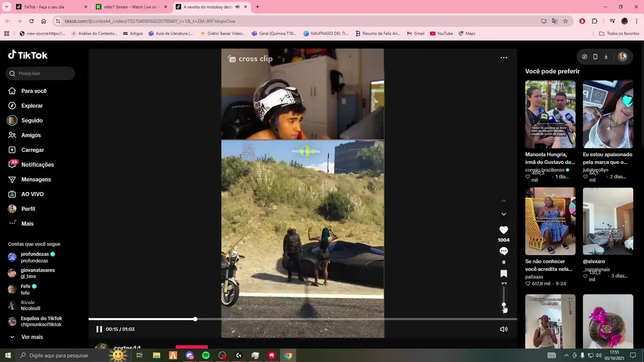Open the profundezas followed account

click(35, 257)
